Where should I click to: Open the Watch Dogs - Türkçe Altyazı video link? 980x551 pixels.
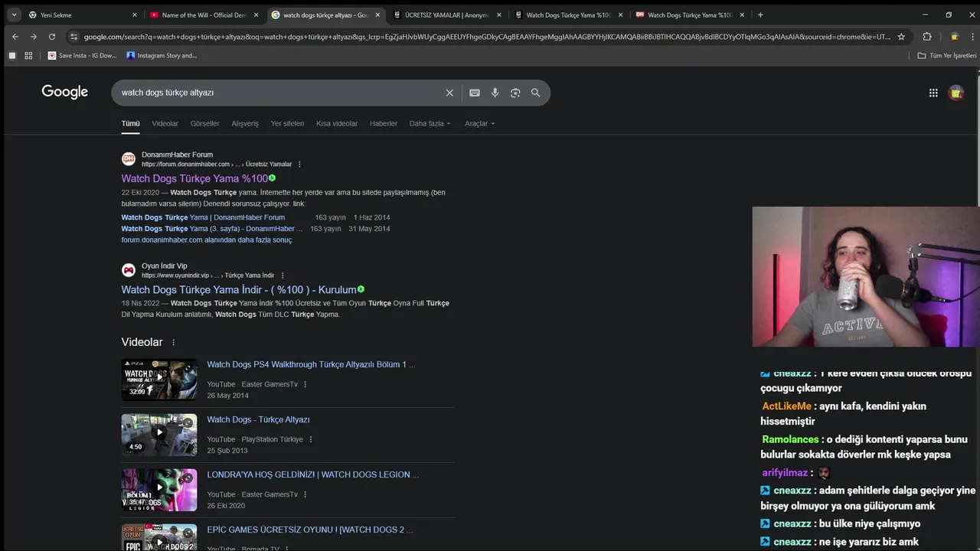[x=258, y=419]
